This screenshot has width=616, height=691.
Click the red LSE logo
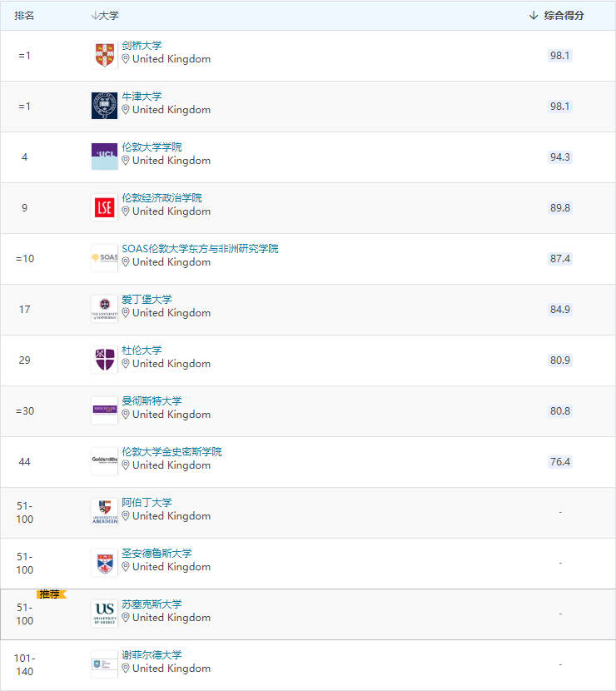(104, 207)
